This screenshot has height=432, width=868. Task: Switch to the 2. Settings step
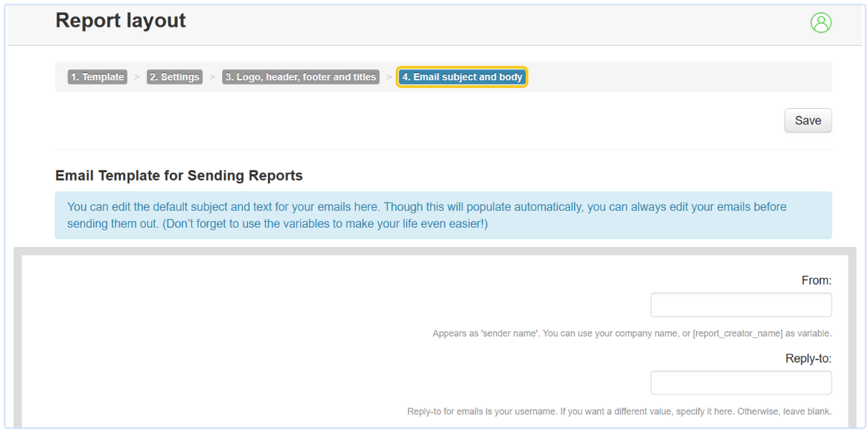click(175, 77)
